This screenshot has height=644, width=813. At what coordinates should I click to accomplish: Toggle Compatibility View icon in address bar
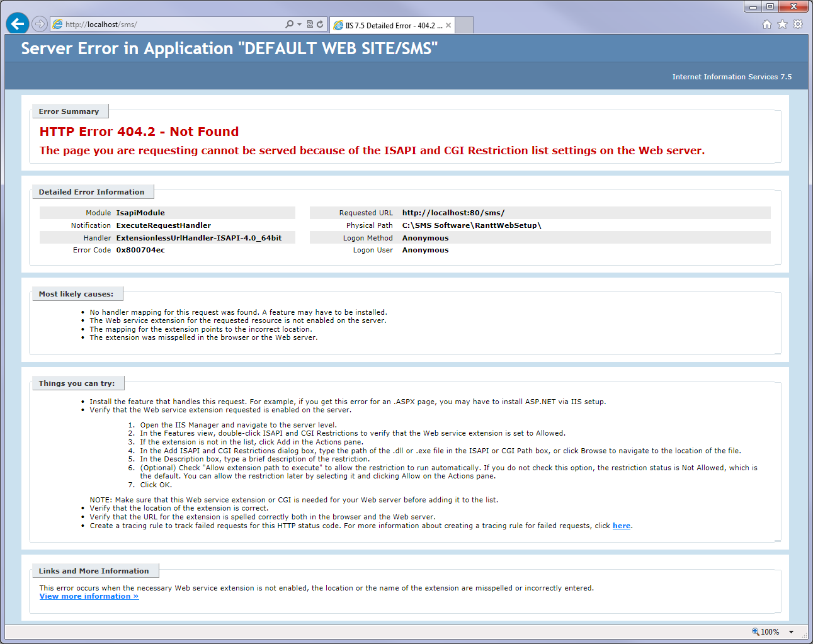310,25
